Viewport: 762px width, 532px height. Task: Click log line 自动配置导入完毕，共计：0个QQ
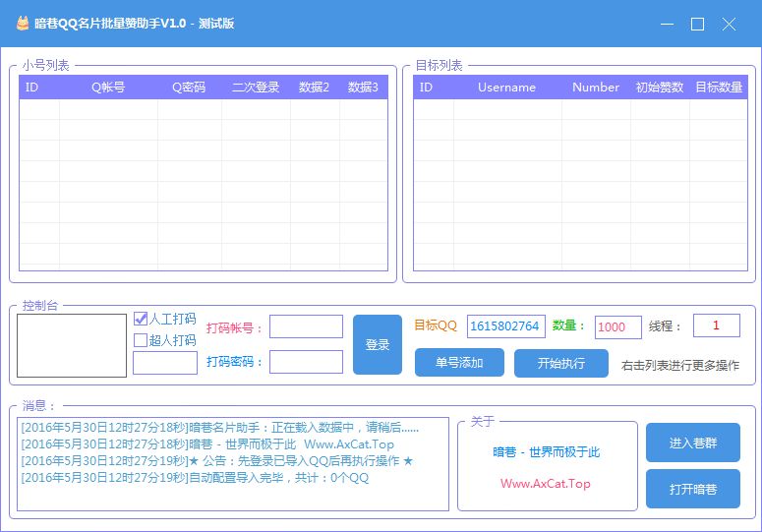click(x=195, y=478)
